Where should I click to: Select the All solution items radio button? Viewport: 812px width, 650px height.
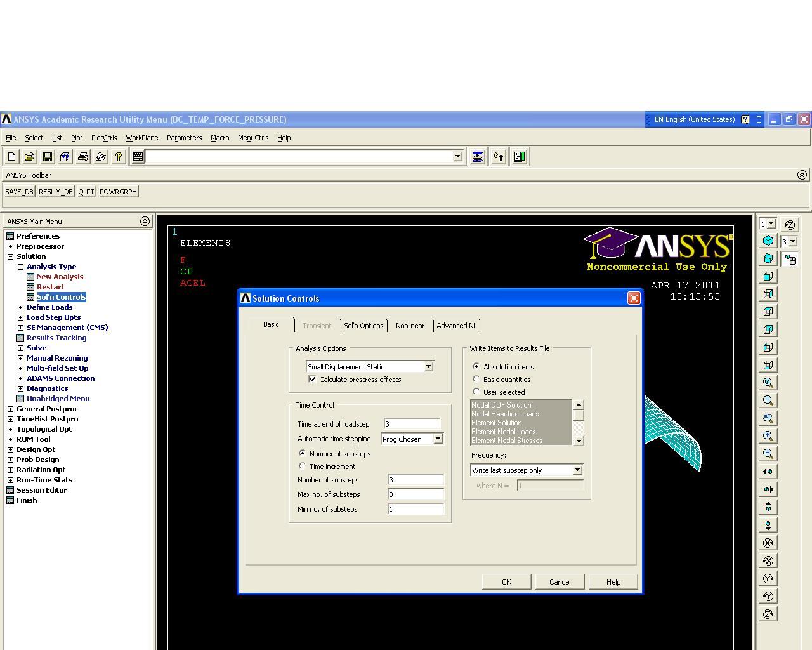(x=476, y=366)
